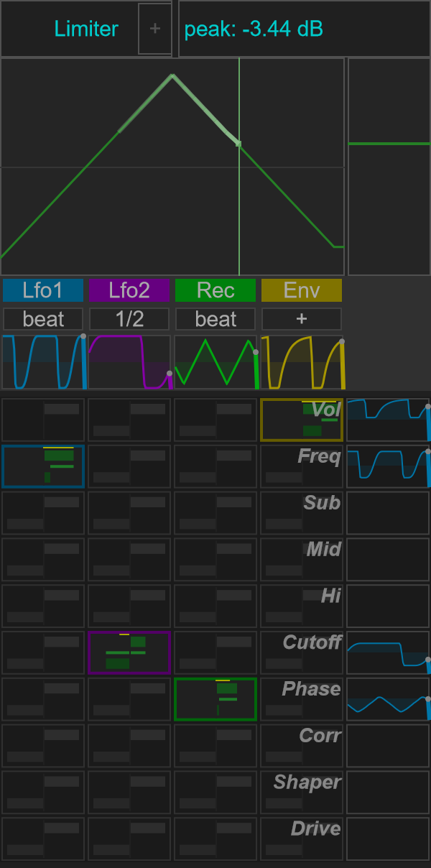Image resolution: width=431 pixels, height=868 pixels.
Task: Click the Lfo2 to Hi matrix cell
Action: [129, 606]
